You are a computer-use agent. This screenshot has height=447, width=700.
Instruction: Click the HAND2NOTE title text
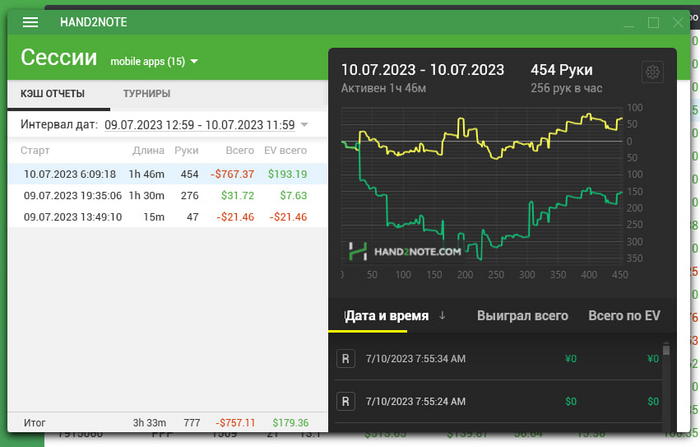(x=94, y=22)
